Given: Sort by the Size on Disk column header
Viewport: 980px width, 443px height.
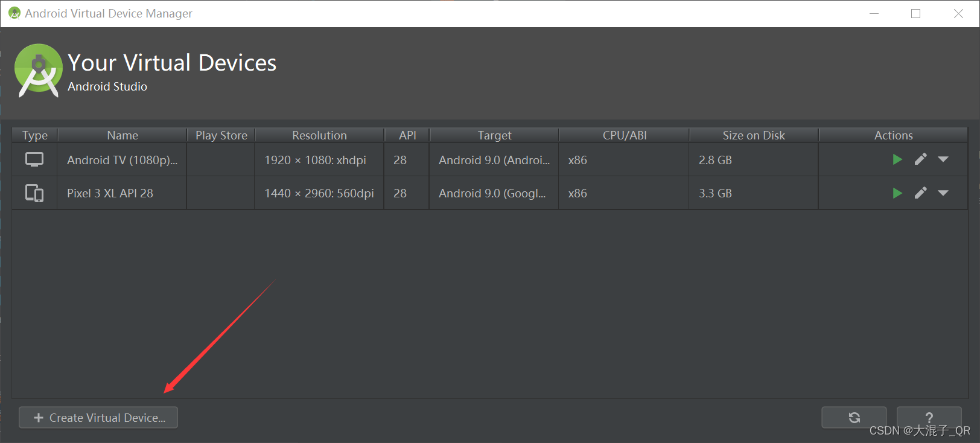Looking at the screenshot, I should 754,135.
